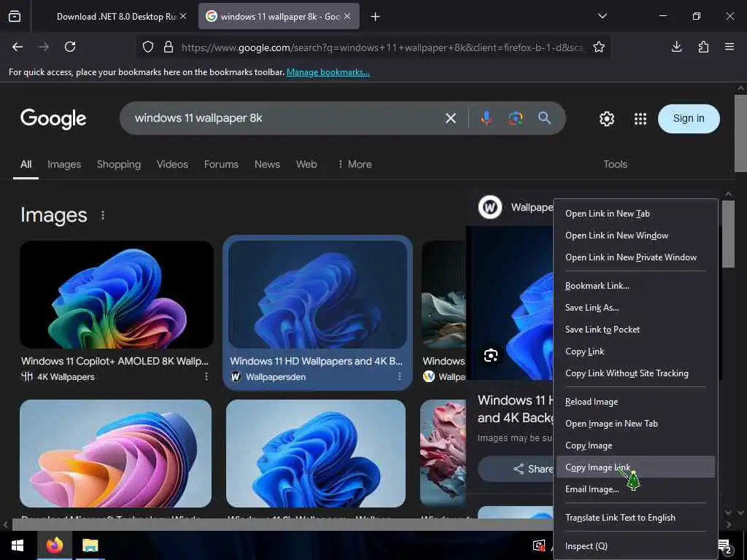The image size is (747, 560).
Task: Select Copy Link entry
Action: 635,351
